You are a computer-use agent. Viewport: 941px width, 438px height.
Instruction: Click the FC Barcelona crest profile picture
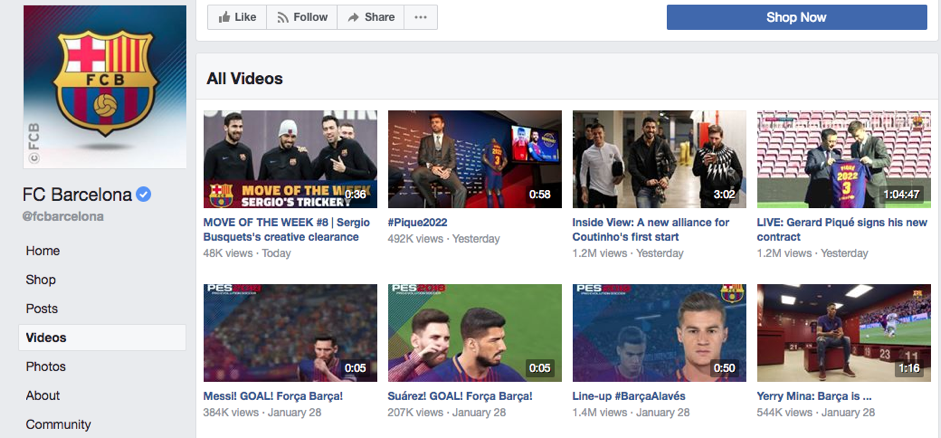point(104,86)
